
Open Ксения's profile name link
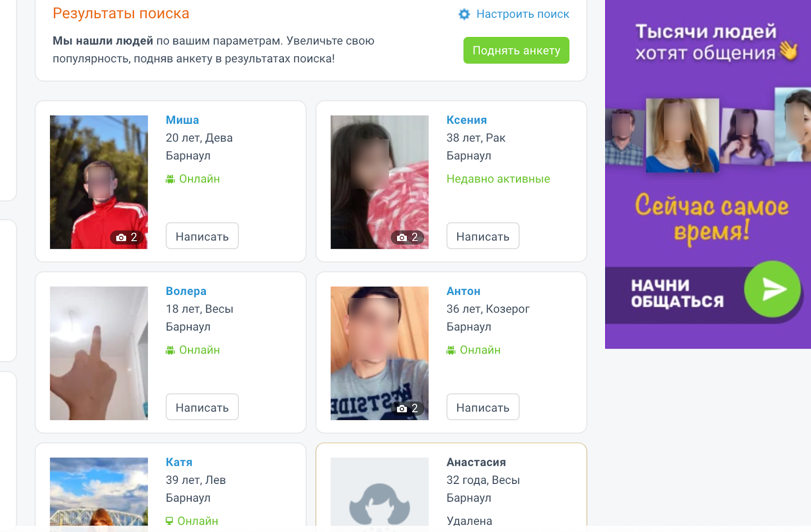(466, 120)
